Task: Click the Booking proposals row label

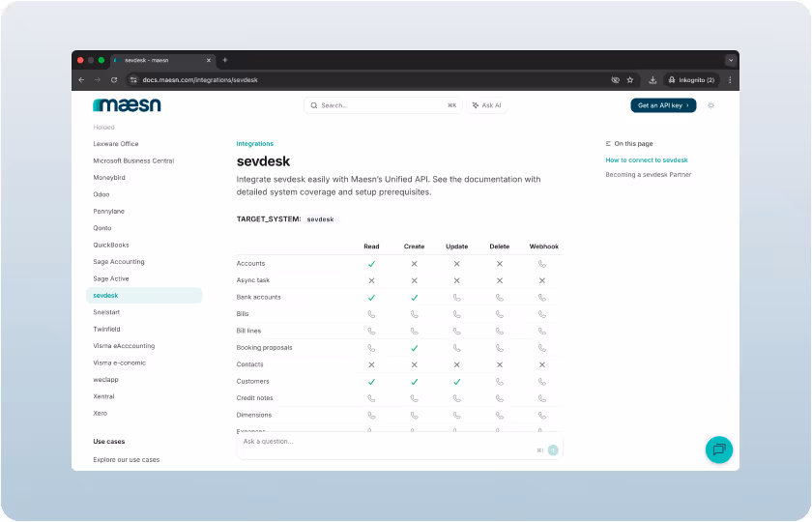Action: coord(264,347)
